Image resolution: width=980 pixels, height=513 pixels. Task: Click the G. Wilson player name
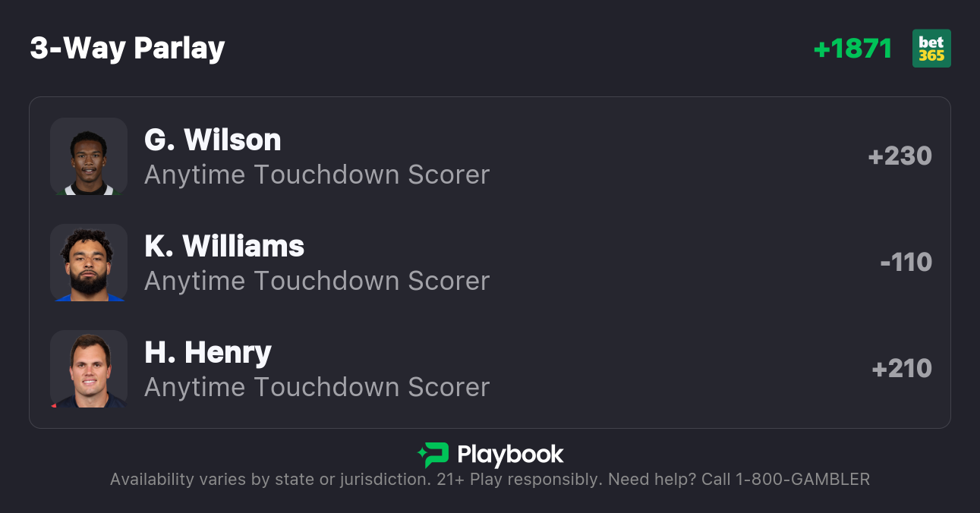213,140
